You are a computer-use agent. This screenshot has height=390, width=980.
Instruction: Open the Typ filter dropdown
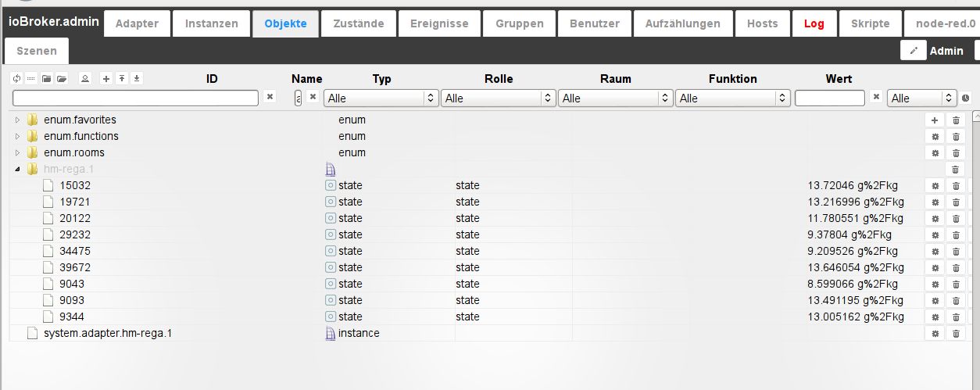(x=381, y=98)
